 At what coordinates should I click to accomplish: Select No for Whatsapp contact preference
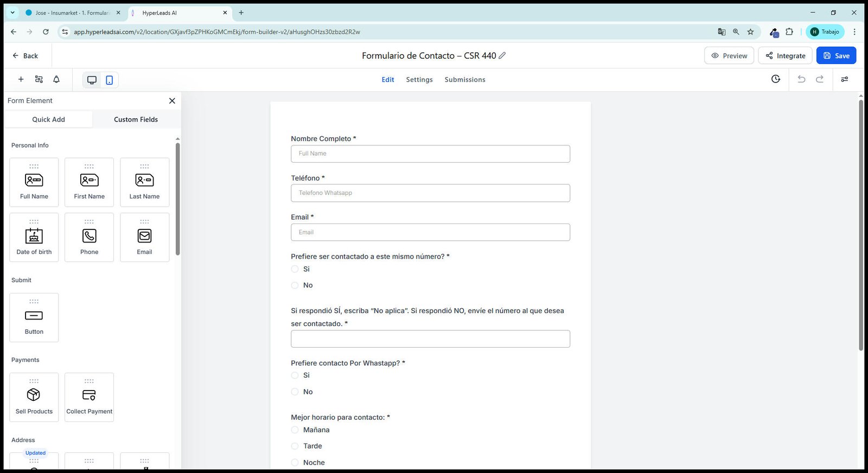[x=295, y=392]
